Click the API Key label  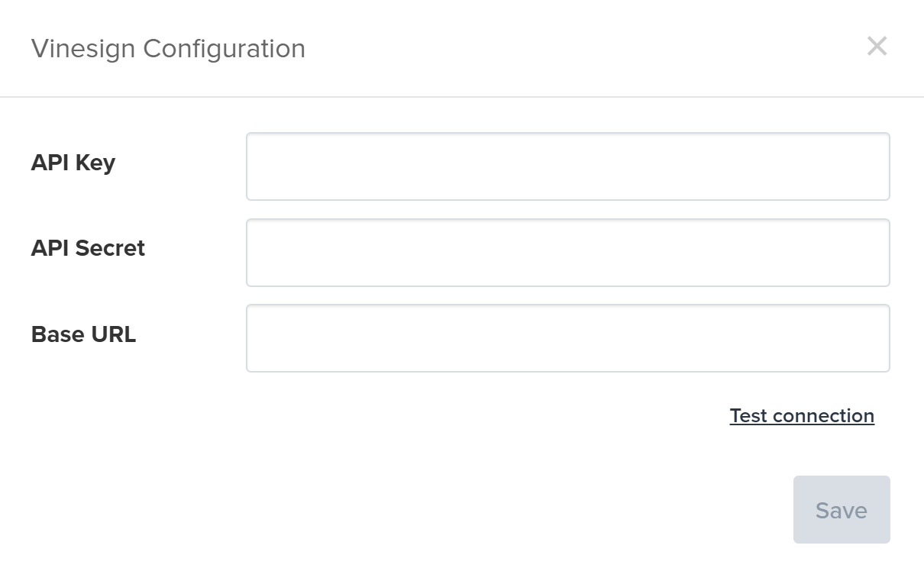[73, 163]
